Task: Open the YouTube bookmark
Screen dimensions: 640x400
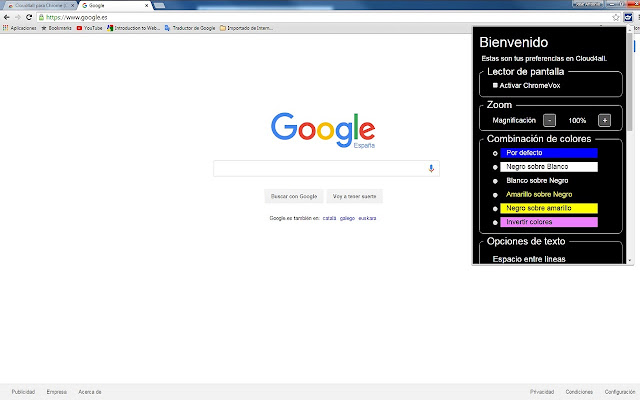Action: coord(89,28)
